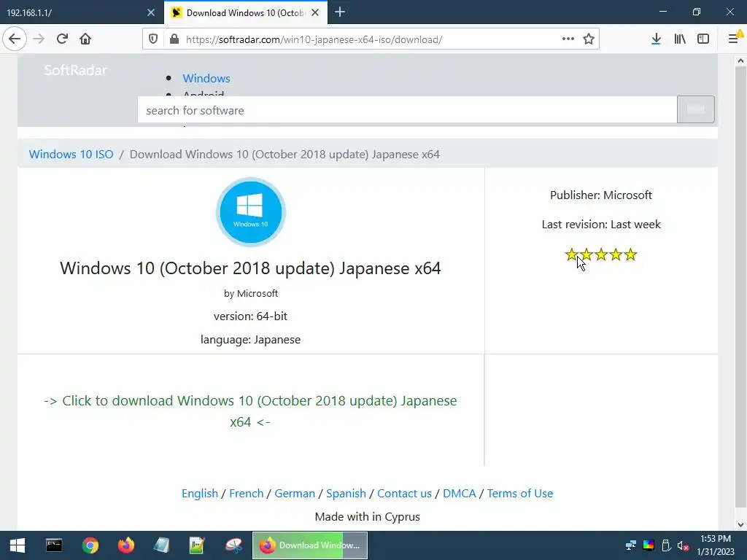View site security padlock info
Image resolution: width=747 pixels, height=560 pixels.
pos(174,39)
